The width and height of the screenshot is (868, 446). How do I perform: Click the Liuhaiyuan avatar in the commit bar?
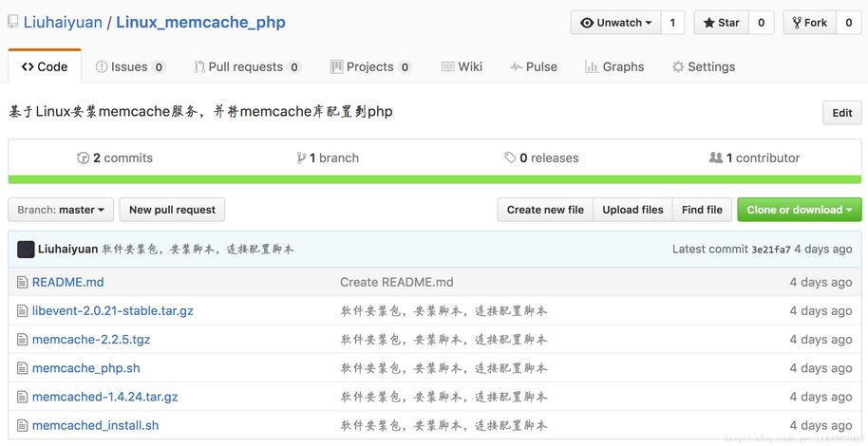[x=26, y=250]
